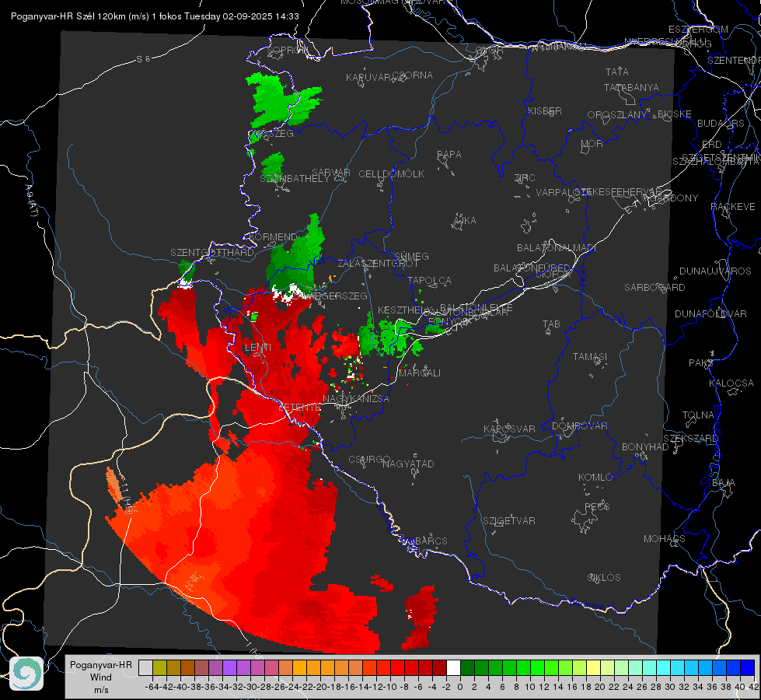This screenshot has width=761, height=700.
Task: Click the 'OROSZLANY' city label
Action: point(617,115)
